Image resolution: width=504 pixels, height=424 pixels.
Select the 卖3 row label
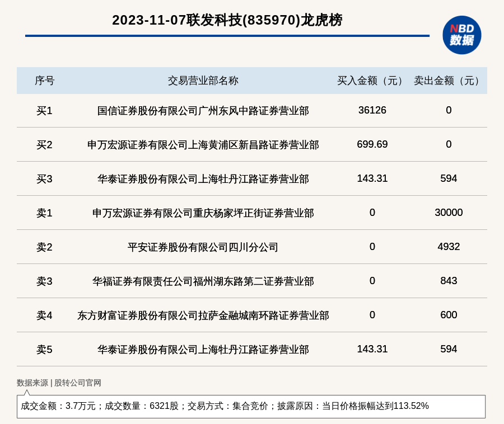(x=44, y=281)
